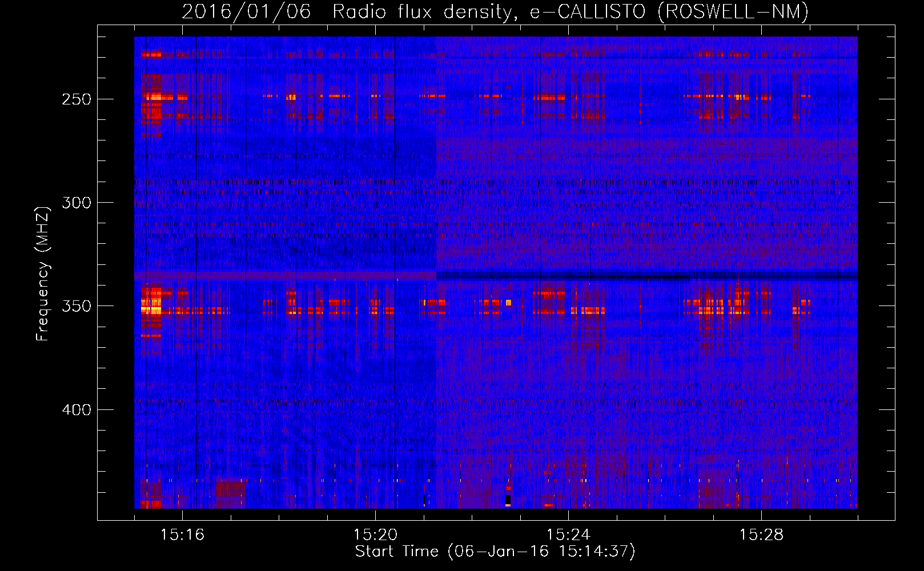Click the 15:20 time tick label

(x=375, y=535)
